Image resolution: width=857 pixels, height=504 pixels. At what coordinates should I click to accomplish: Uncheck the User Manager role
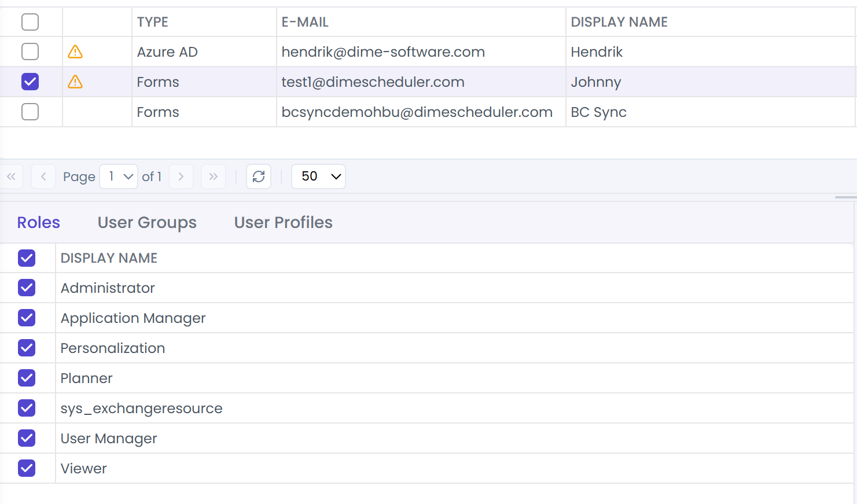27,439
